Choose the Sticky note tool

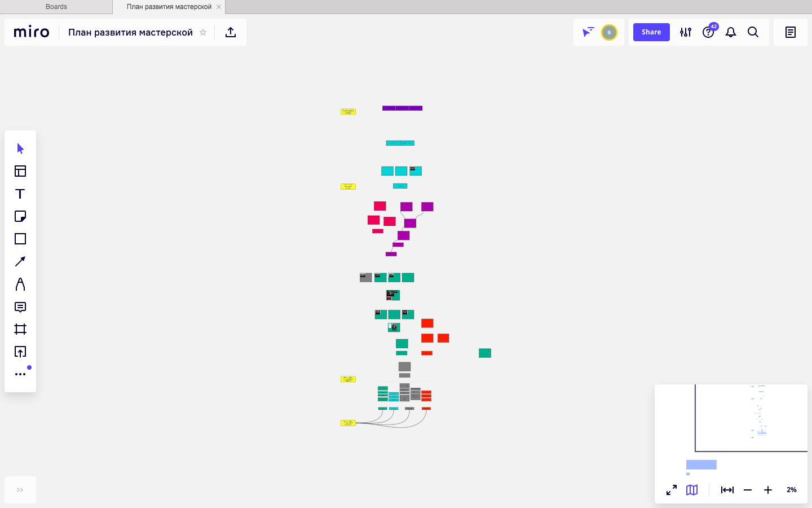click(x=20, y=216)
